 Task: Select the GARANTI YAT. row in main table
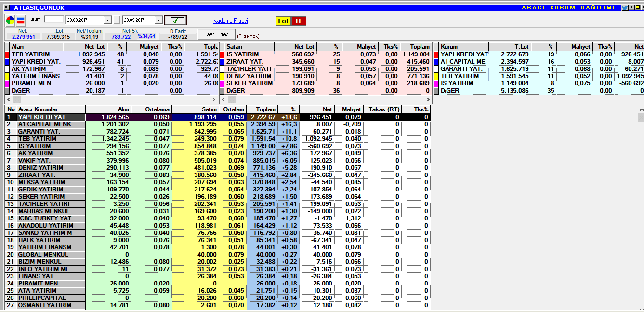tap(51, 132)
